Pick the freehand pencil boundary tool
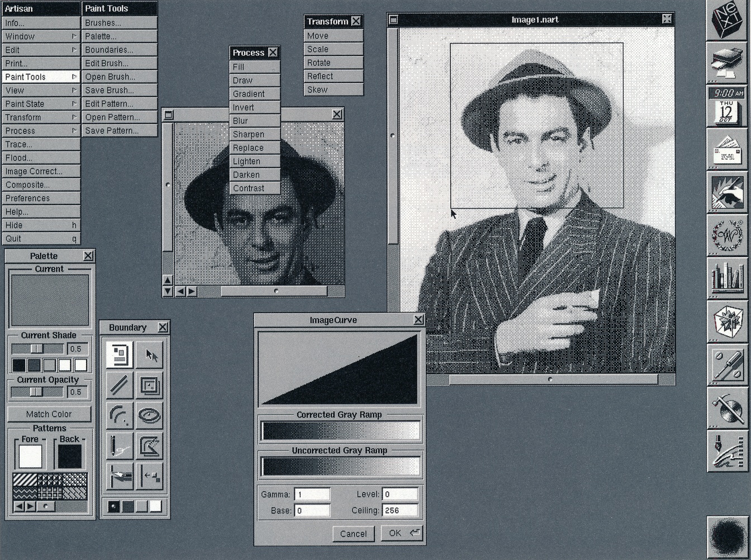The width and height of the screenshot is (751, 560). point(120,446)
